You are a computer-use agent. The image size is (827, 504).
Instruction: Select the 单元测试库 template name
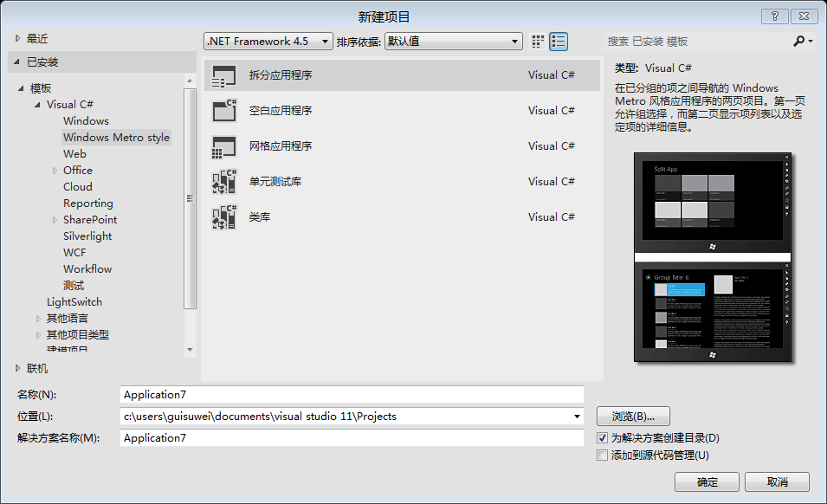click(275, 182)
